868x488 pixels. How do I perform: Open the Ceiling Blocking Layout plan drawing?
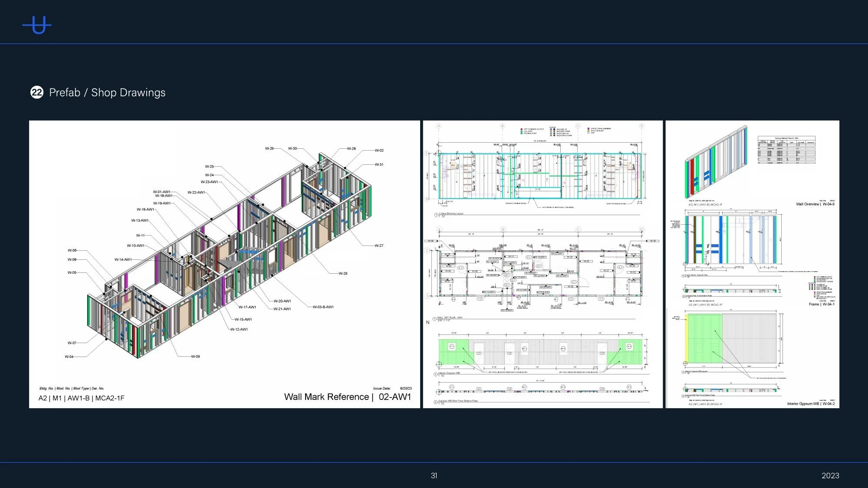click(539, 176)
